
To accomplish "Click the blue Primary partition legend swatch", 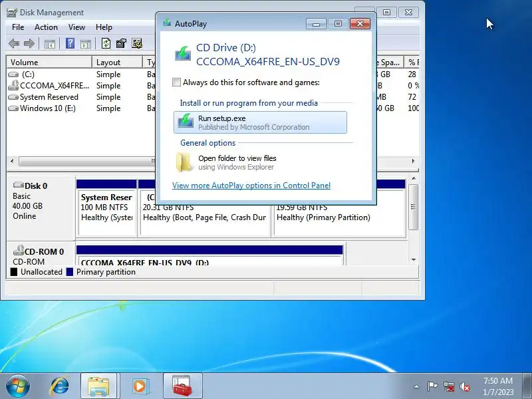I will click(x=70, y=272).
